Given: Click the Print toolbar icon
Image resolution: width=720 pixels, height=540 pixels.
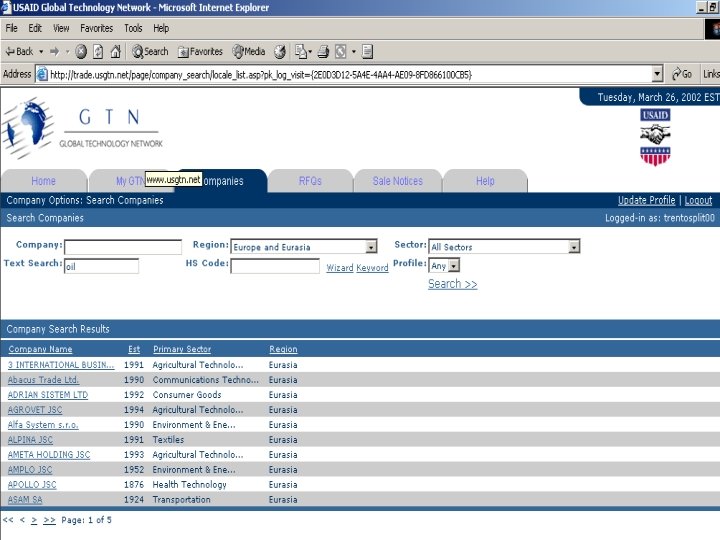Looking at the screenshot, I should click(x=323, y=51).
